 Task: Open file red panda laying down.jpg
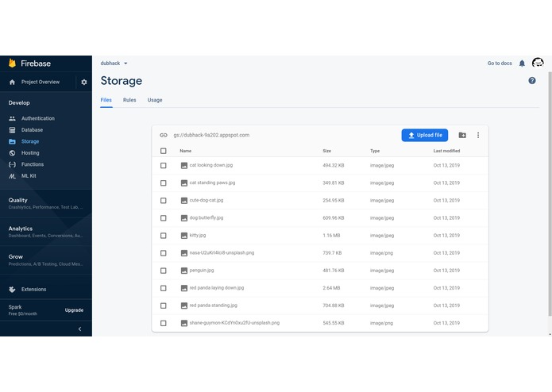point(217,287)
